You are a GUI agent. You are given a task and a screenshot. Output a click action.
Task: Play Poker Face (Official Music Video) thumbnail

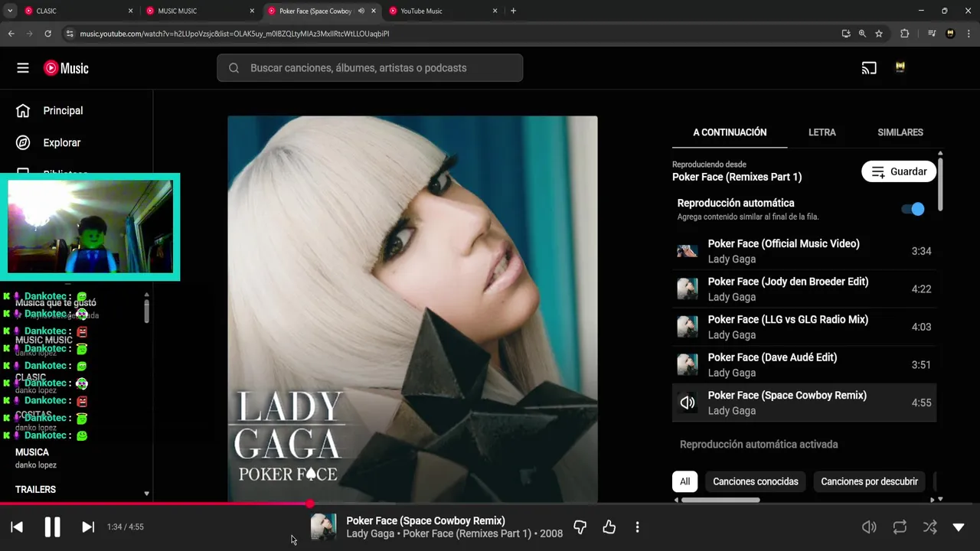[x=688, y=251]
